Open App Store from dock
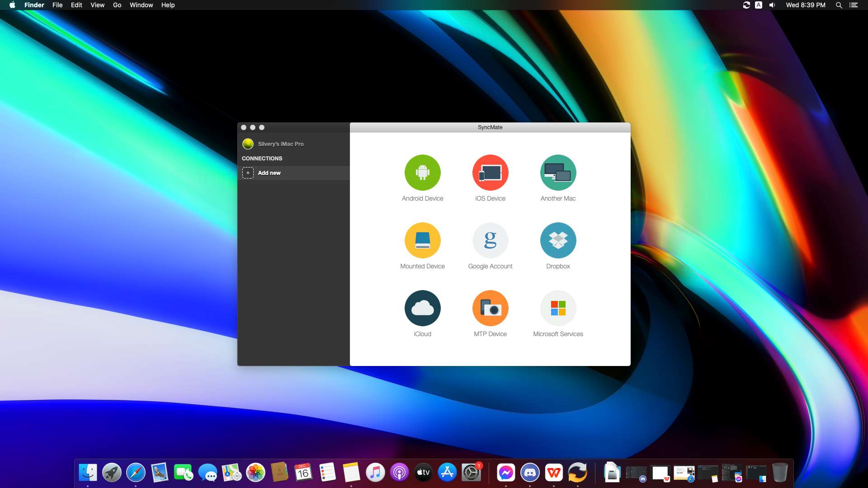Viewport: 868px width, 488px height. coord(447,472)
